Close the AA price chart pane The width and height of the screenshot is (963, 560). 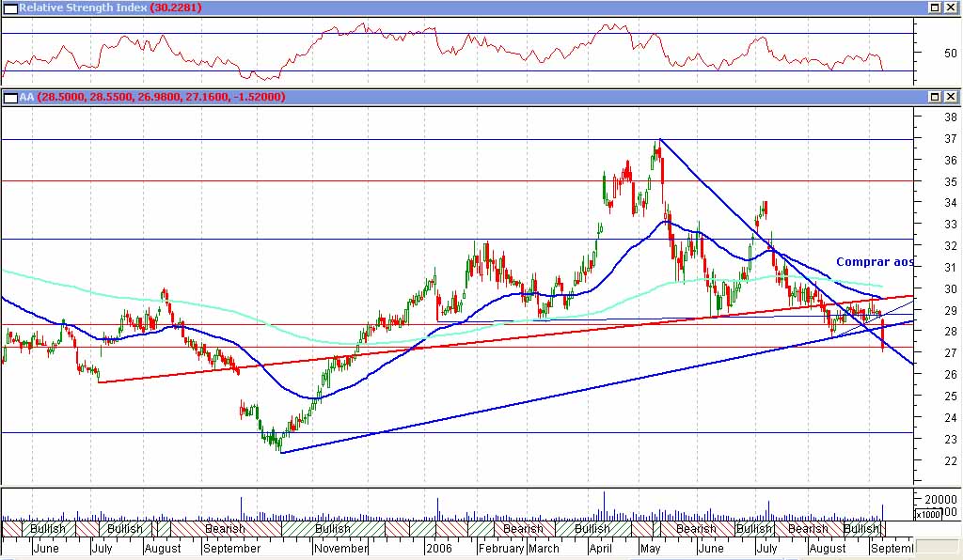(950, 97)
